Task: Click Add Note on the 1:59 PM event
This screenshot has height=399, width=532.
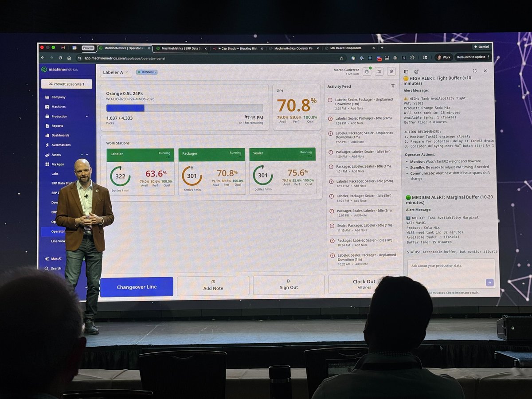Action: tap(358, 123)
